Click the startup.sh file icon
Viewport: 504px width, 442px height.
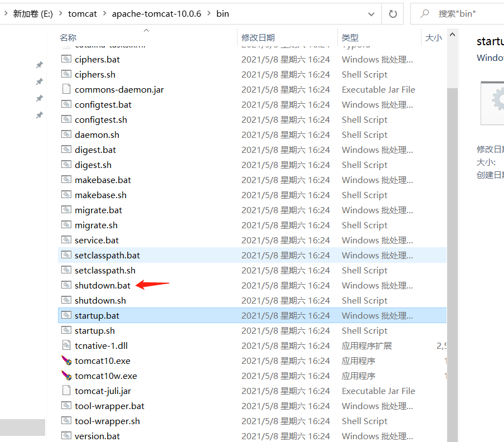66,330
